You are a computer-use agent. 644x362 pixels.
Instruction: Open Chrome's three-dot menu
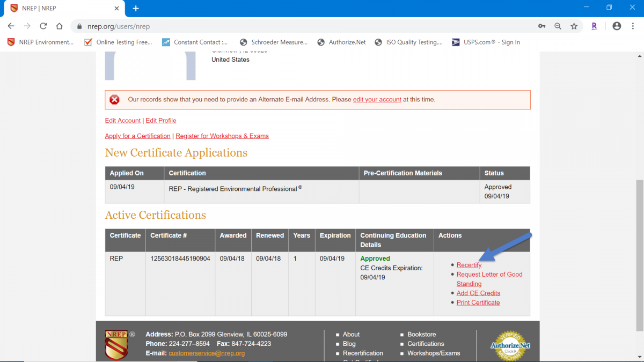click(633, 26)
